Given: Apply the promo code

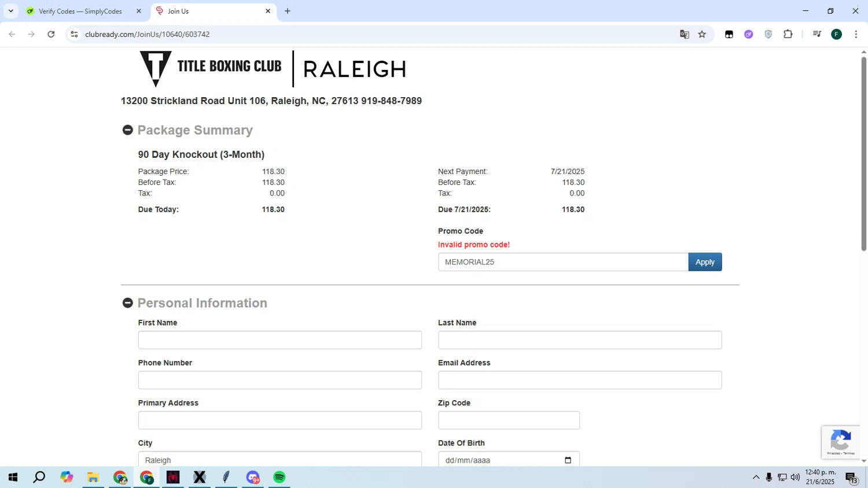Looking at the screenshot, I should pyautogui.click(x=705, y=262).
